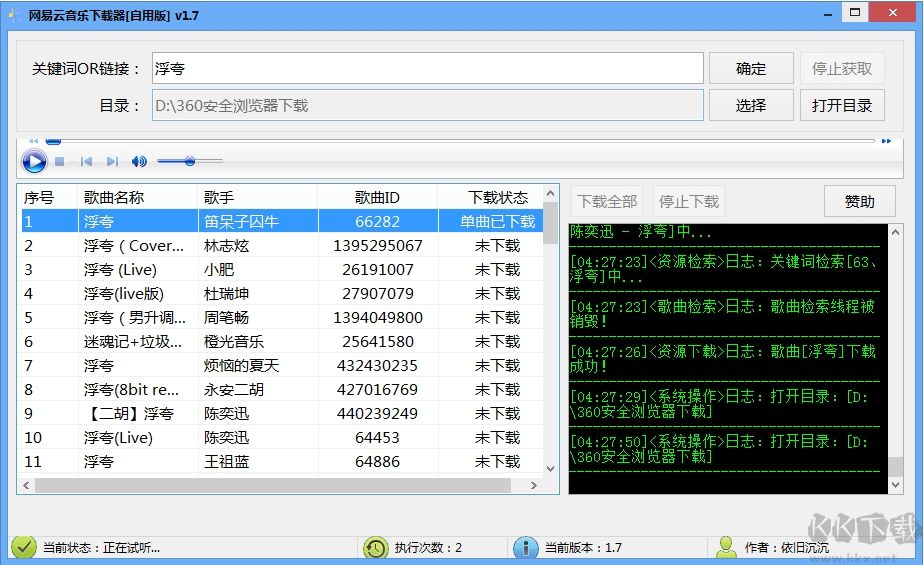Click the execution count clock icon
924x565 pixels.
pyautogui.click(x=375, y=547)
